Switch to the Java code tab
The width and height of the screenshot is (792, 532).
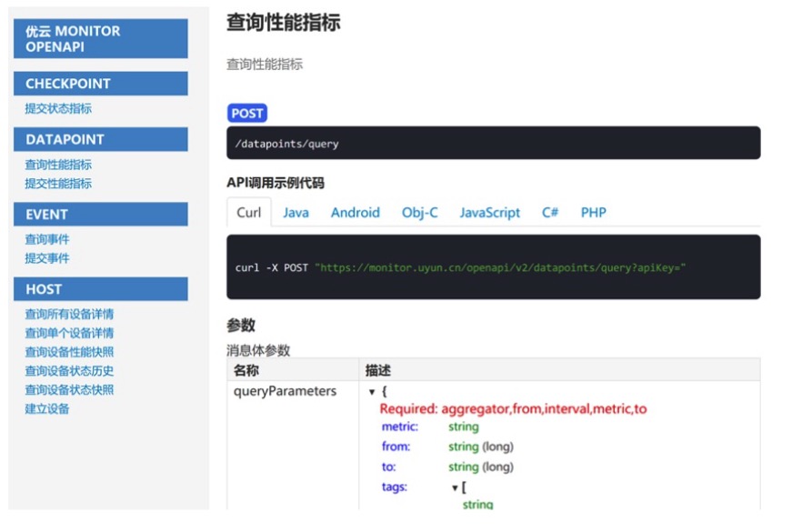click(x=296, y=213)
